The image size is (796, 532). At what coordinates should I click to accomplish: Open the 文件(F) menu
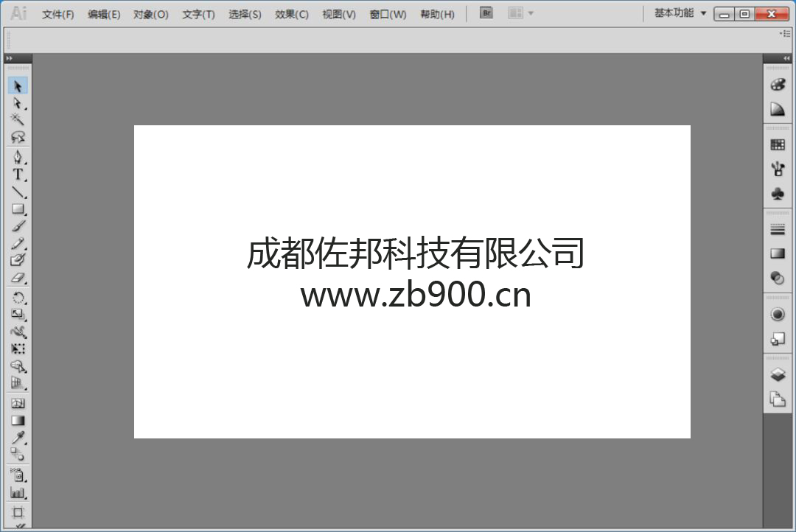[x=58, y=14]
